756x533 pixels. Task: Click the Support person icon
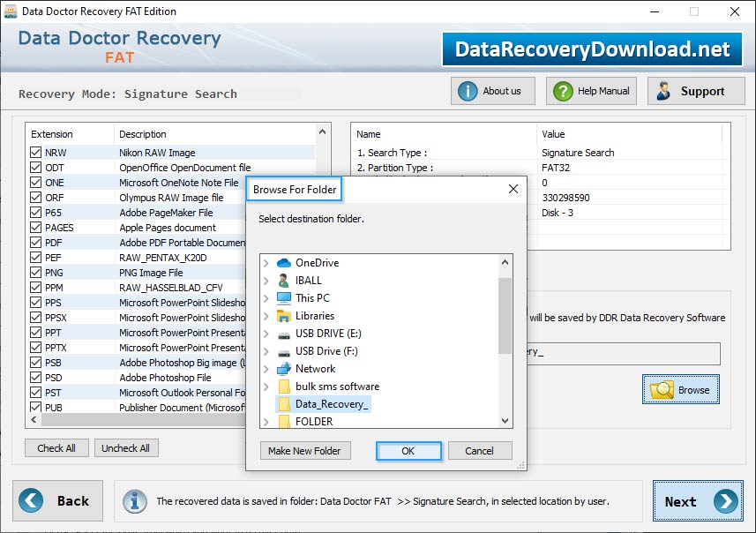663,91
